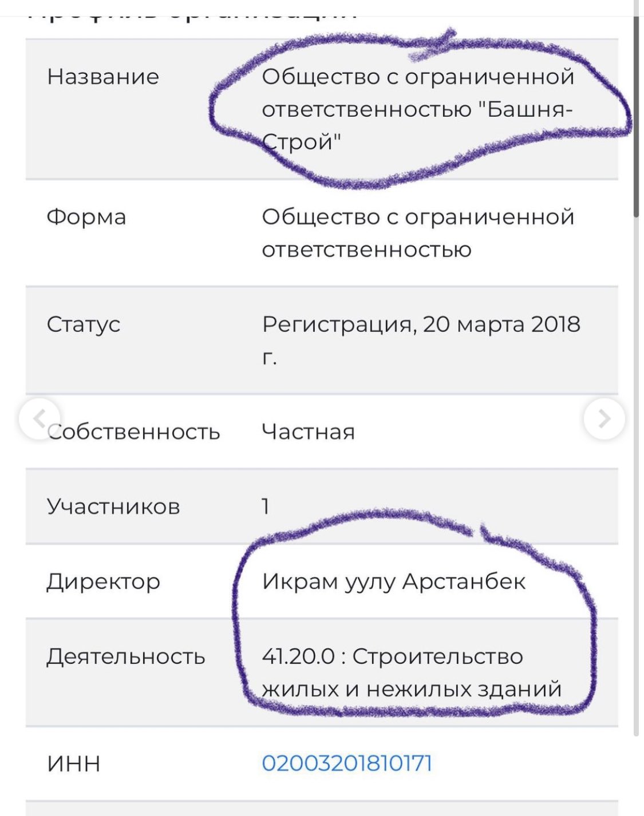The height and width of the screenshot is (816, 644).
Task: Click the right carousel arrow
Action: pyautogui.click(x=604, y=419)
